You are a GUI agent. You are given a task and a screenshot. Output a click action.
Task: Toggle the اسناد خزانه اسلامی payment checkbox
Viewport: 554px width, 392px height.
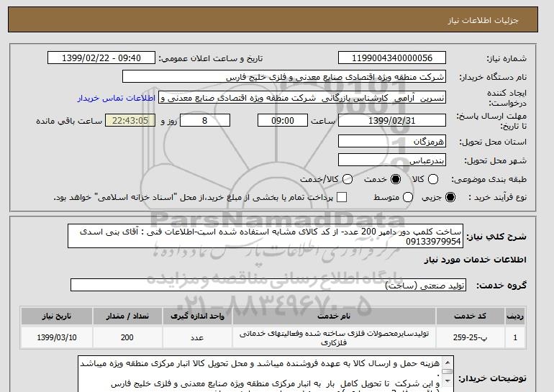341,197
